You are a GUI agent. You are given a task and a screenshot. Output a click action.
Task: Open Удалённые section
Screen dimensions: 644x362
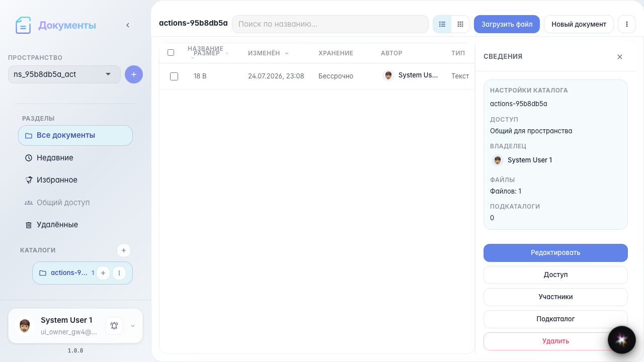tap(75, 225)
